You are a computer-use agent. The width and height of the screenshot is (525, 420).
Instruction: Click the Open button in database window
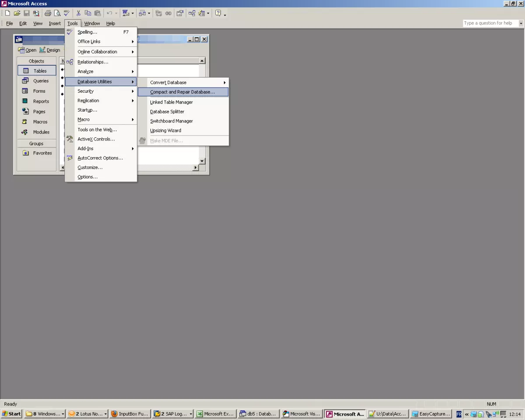pos(27,50)
